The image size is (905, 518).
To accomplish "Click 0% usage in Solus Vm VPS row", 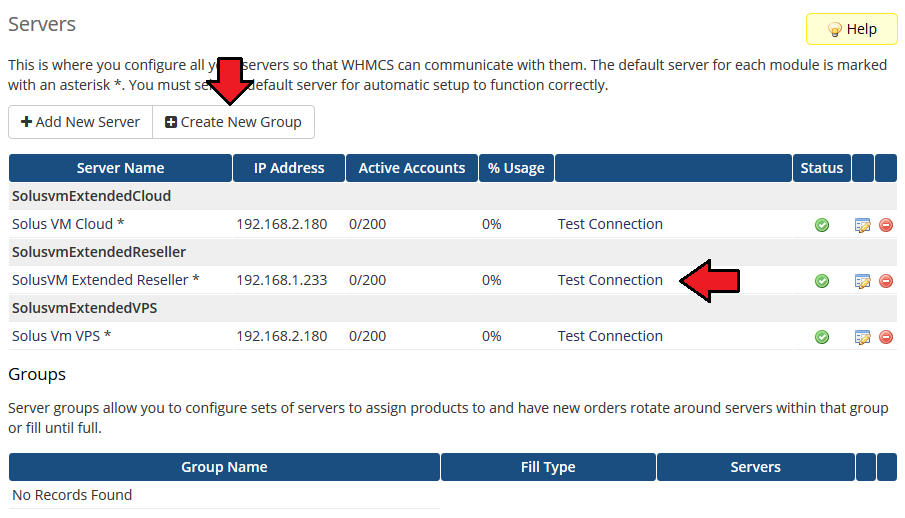I will point(492,336).
